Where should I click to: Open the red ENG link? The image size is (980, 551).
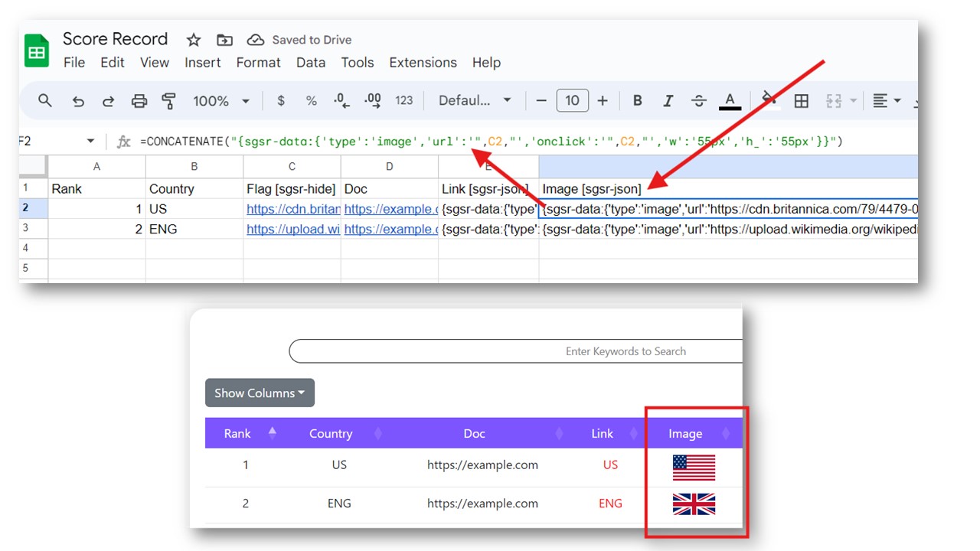click(x=610, y=504)
